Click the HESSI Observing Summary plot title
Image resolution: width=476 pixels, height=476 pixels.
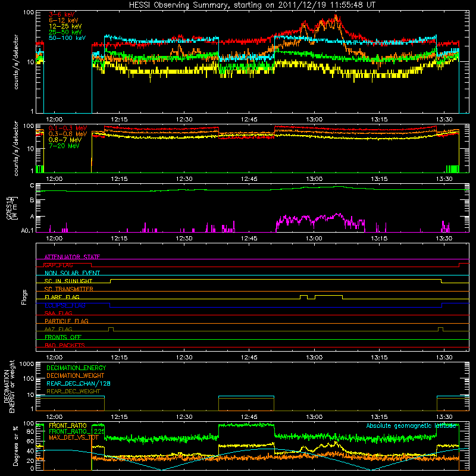point(252,5)
